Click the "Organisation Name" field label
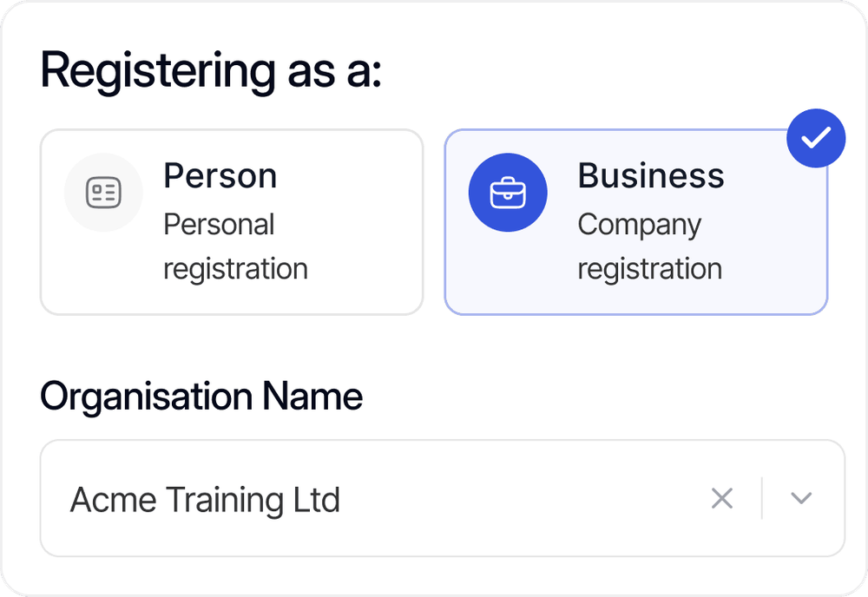 pos(201,397)
